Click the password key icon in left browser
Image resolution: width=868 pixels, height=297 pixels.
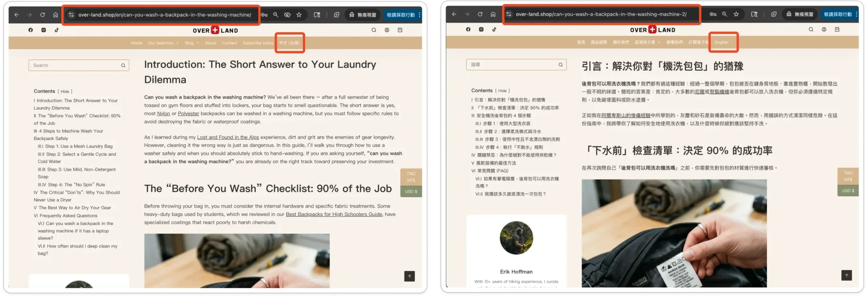(x=264, y=15)
